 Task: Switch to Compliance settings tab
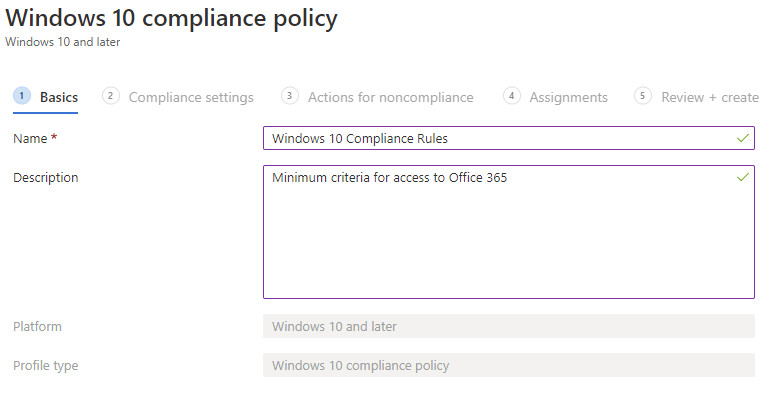191,97
